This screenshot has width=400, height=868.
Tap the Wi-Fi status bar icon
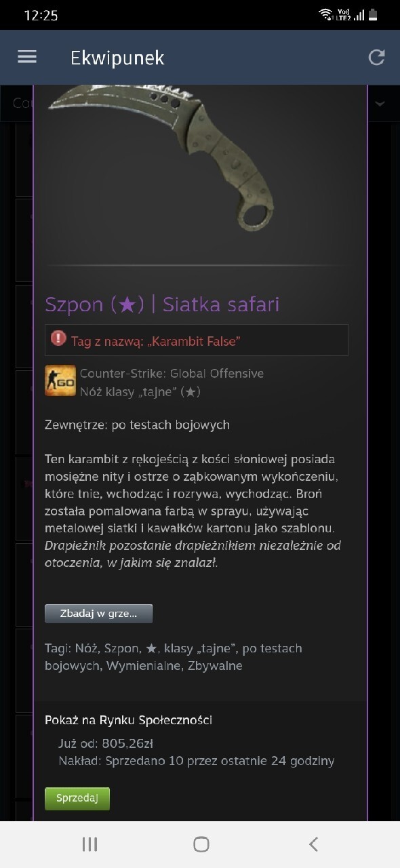point(325,14)
